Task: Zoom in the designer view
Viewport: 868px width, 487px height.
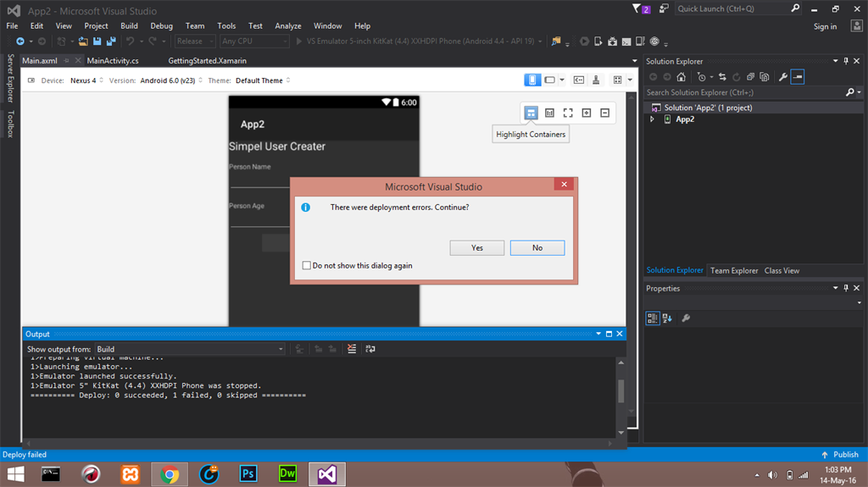Action: (x=587, y=113)
